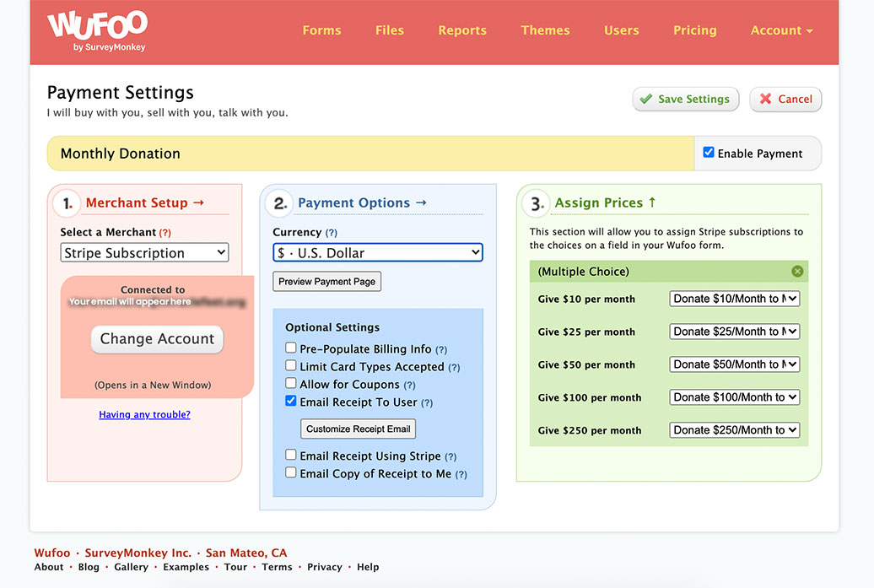
Task: Cancel the payment settings changes
Action: [x=785, y=100]
